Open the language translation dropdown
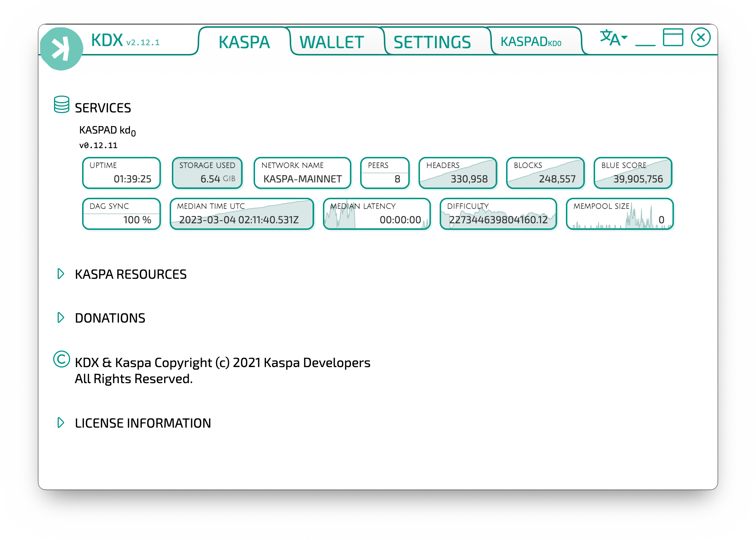 pyautogui.click(x=614, y=38)
